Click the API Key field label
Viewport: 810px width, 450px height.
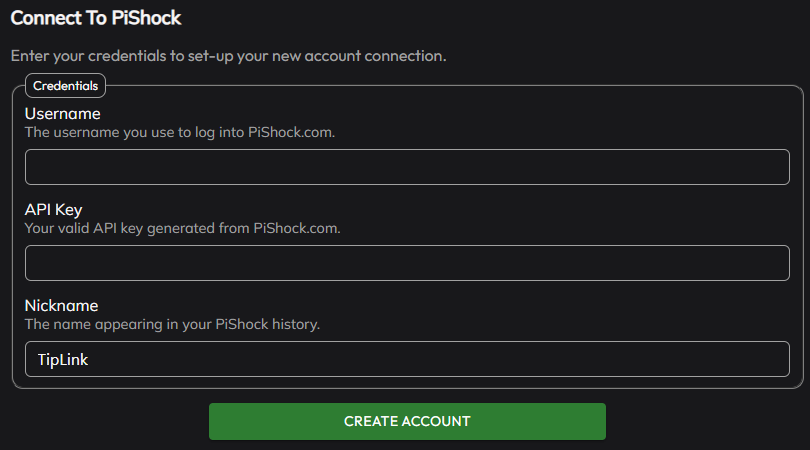click(53, 210)
